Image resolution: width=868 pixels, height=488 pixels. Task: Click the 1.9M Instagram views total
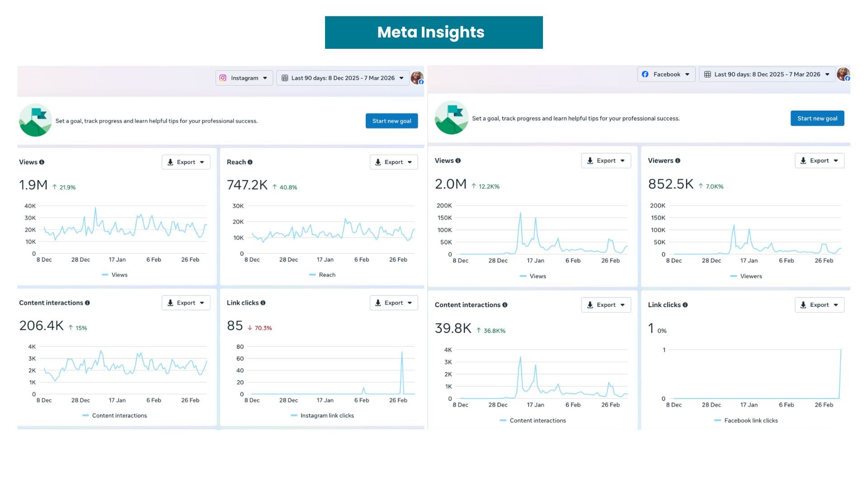(33, 185)
